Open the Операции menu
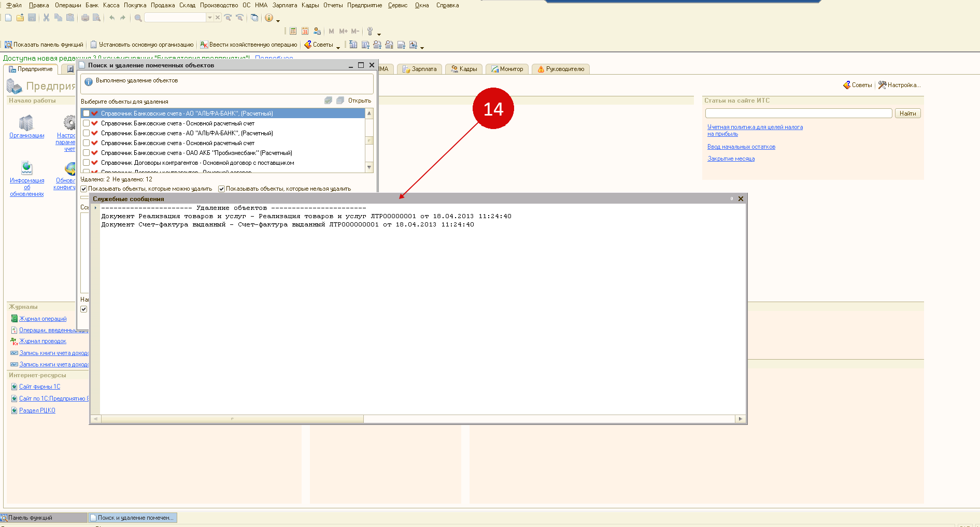980x527 pixels. (x=68, y=5)
